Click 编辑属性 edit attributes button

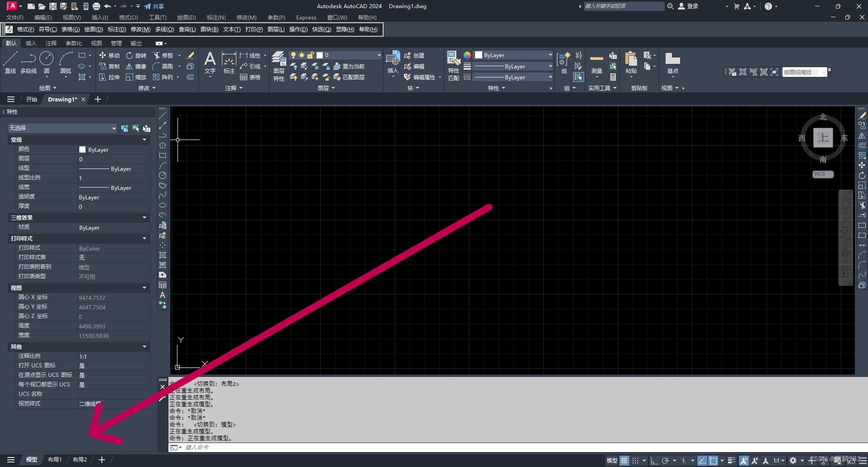[x=420, y=77]
